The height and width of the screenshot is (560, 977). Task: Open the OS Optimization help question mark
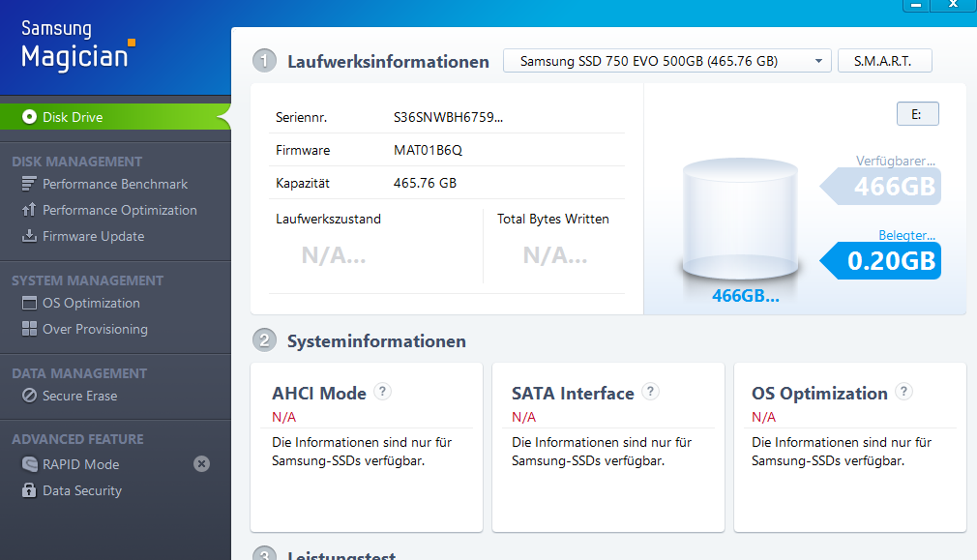(x=903, y=392)
